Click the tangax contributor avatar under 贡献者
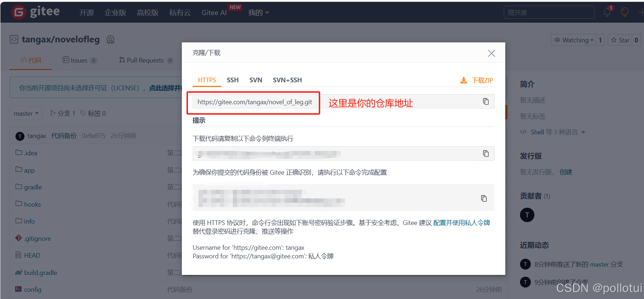Viewport: 644px width, 299px height. click(527, 215)
